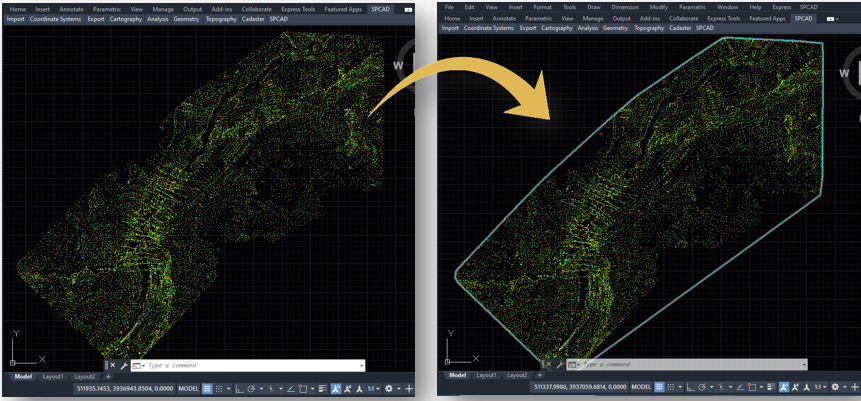Add new layout tab in left window
The image size is (861, 401).
(108, 377)
